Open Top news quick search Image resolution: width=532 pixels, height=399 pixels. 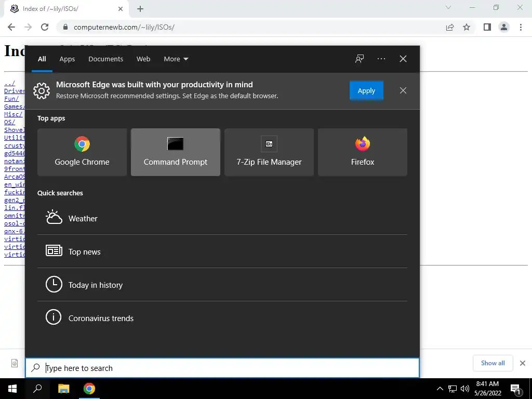point(222,251)
